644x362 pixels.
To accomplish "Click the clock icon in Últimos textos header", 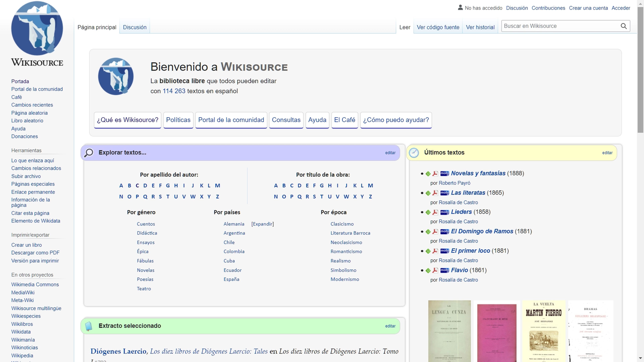I will [x=414, y=153].
